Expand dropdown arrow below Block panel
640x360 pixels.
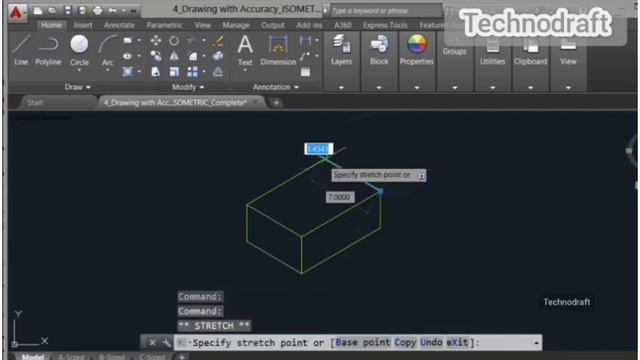(x=379, y=87)
